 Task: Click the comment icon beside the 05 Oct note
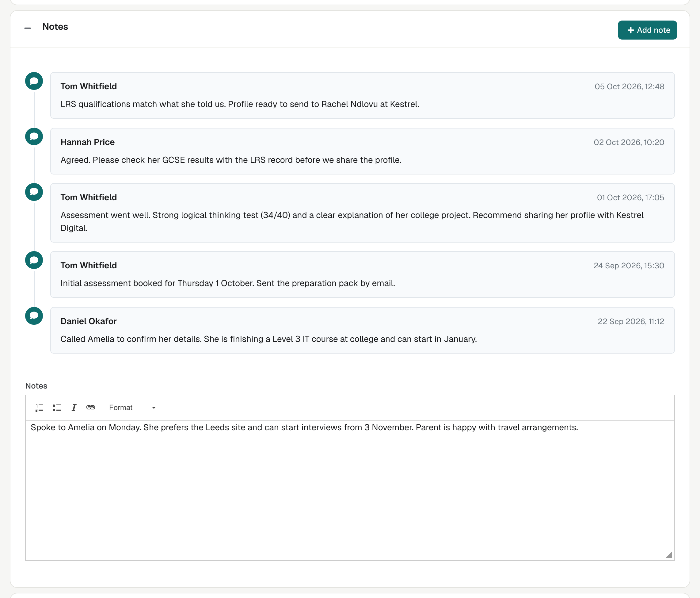[34, 81]
